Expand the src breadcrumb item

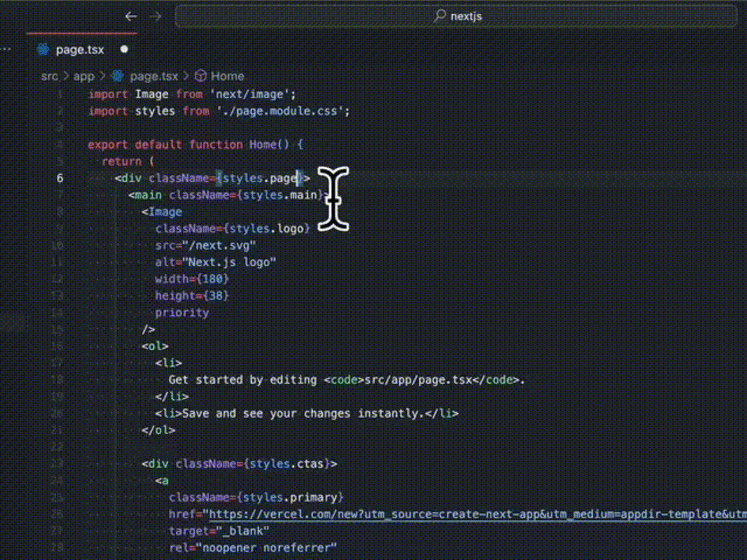click(x=50, y=75)
